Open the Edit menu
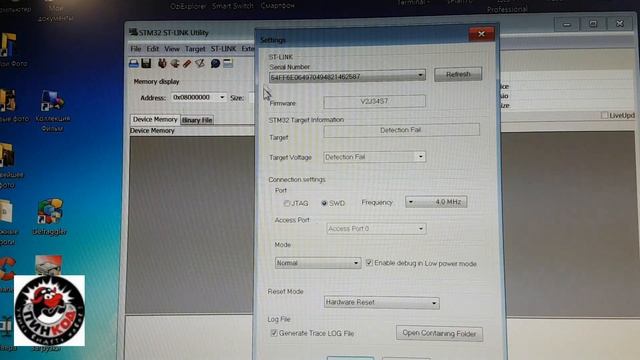Viewport: 640px width, 360px height. pyautogui.click(x=153, y=49)
